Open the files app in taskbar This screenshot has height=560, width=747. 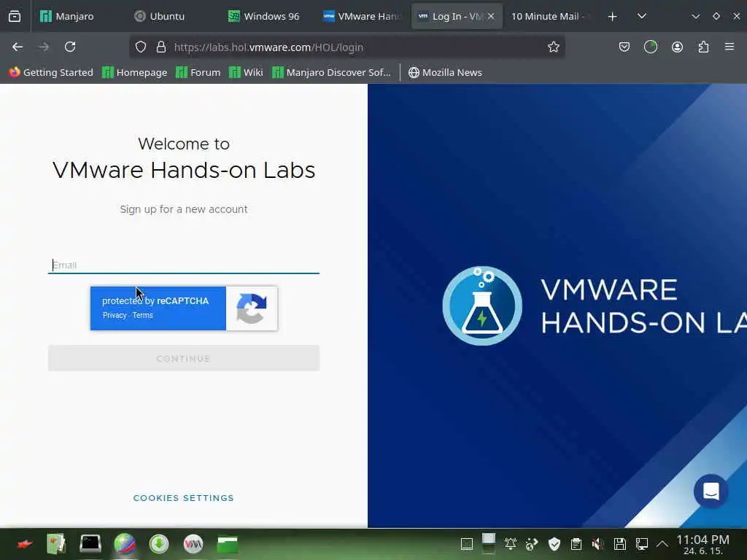(x=56, y=544)
